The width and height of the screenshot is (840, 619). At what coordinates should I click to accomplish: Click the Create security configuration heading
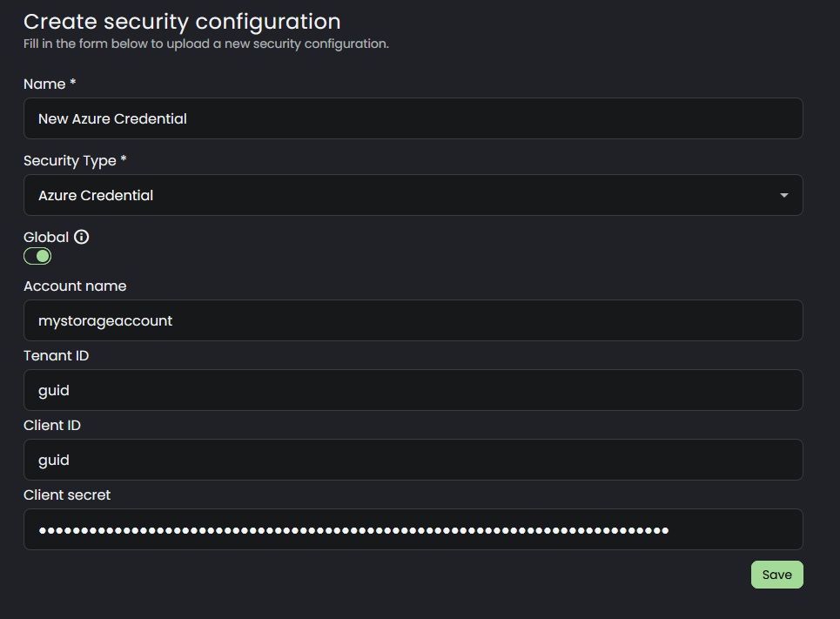pos(184,21)
